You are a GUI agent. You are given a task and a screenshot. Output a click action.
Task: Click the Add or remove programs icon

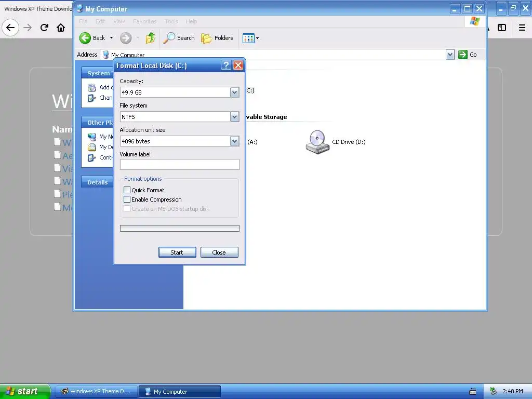92,87
